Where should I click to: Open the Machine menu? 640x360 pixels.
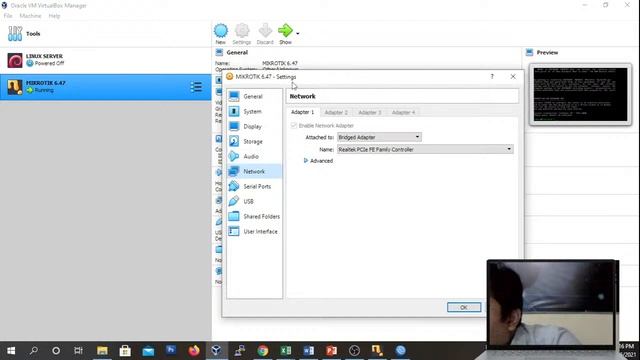[x=30, y=16]
